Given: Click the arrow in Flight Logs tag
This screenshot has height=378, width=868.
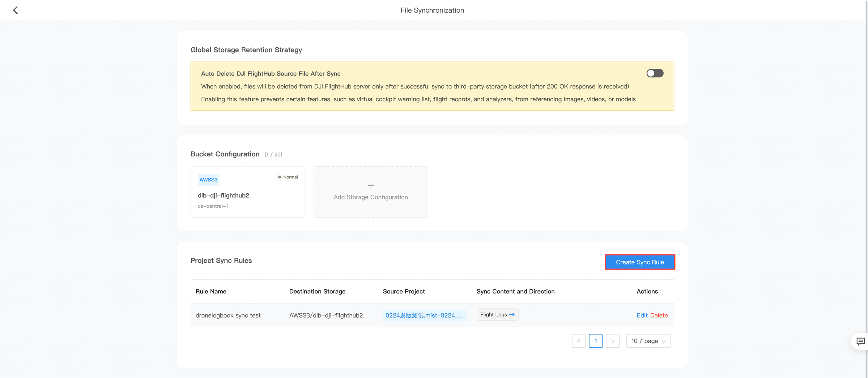Looking at the screenshot, I should [x=512, y=314].
